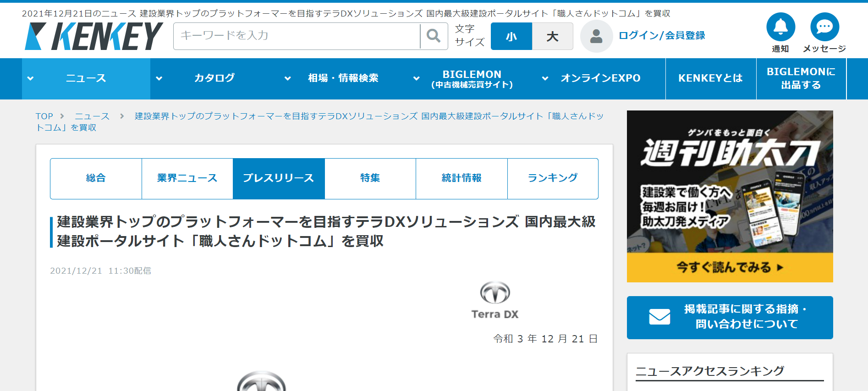Click the 令和 3 年 12 月 21 日 date text
The width and height of the screenshot is (868, 391).
pos(545,339)
